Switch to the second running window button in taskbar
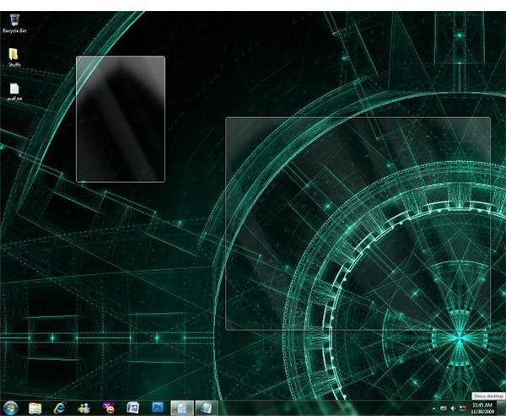 (207, 408)
